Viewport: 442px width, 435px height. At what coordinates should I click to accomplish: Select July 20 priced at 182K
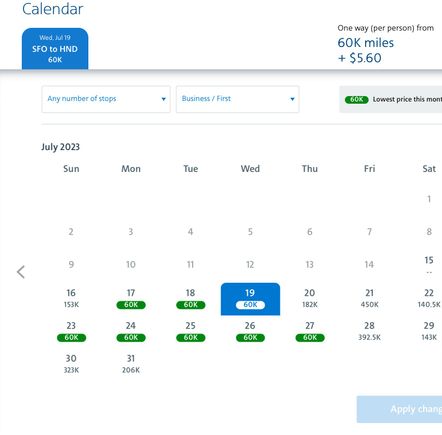click(309, 299)
